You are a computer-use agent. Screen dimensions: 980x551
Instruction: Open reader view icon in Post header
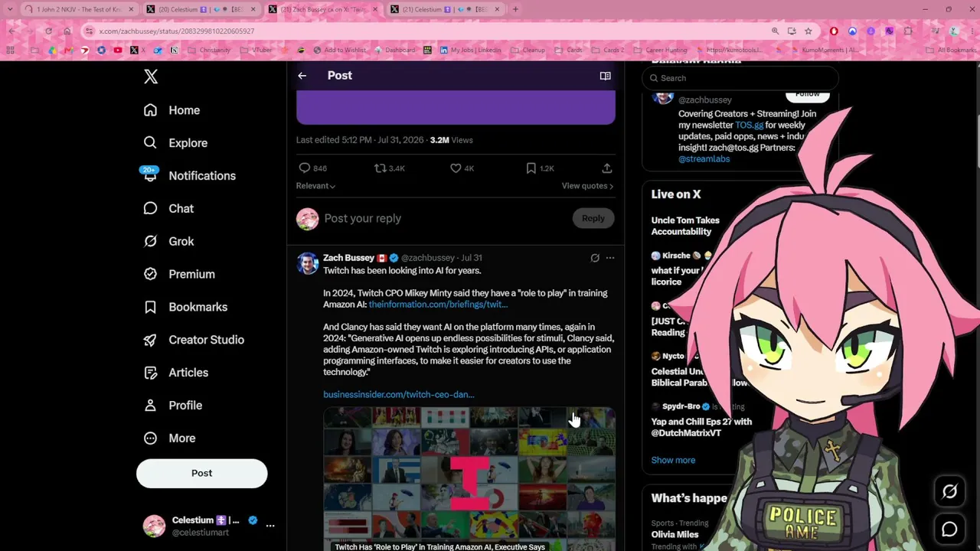tap(605, 76)
